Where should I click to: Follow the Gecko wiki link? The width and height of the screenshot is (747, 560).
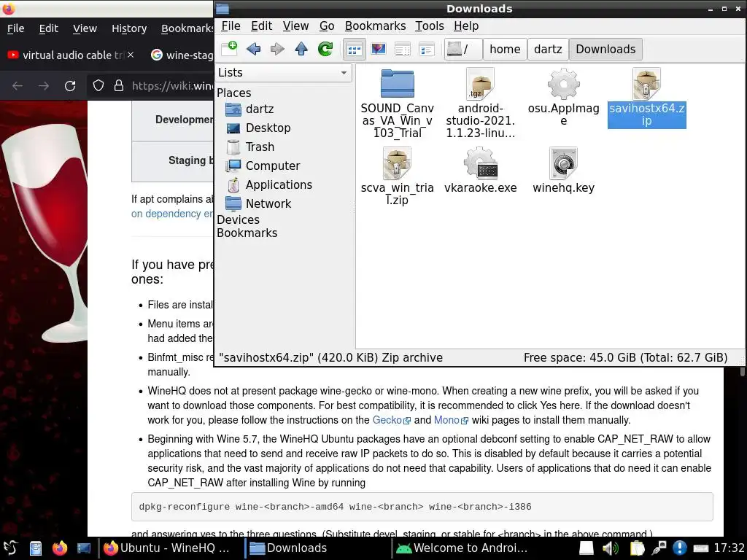tap(391, 420)
